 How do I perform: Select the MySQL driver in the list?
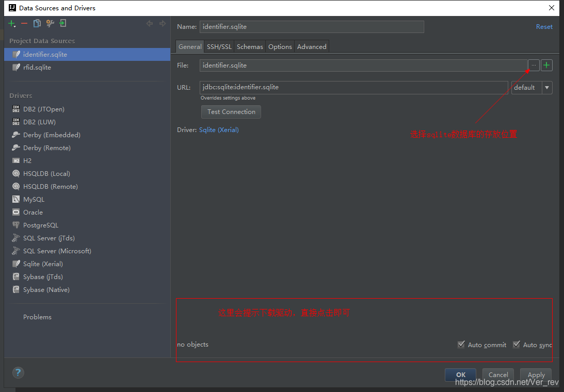(x=34, y=200)
